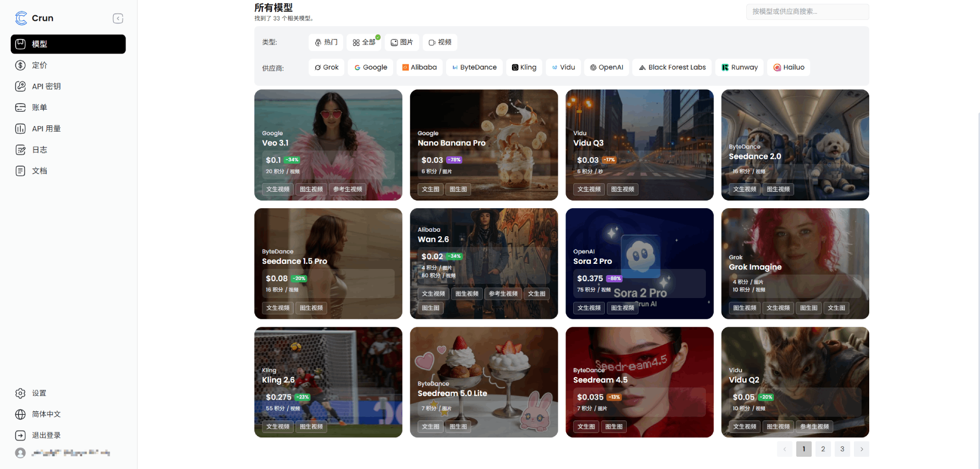Click the 参考生视频 tag on Vidu Q2
This screenshot has width=980, height=469.
tap(815, 427)
